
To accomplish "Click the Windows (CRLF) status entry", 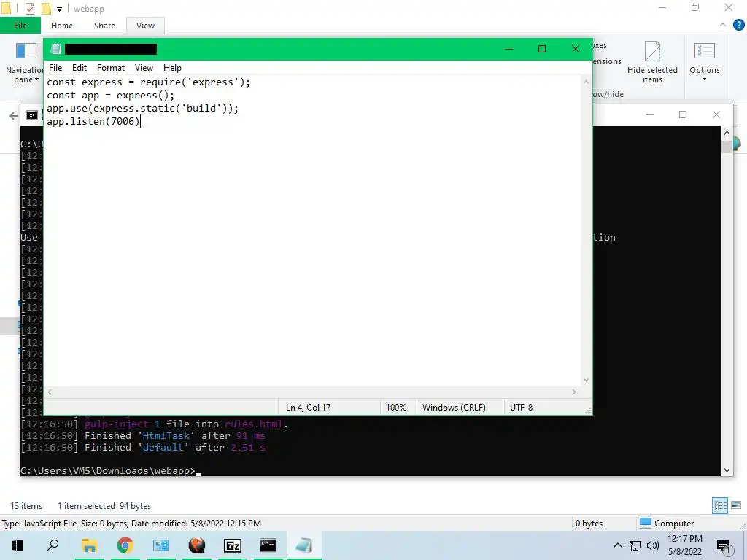I will (x=454, y=407).
